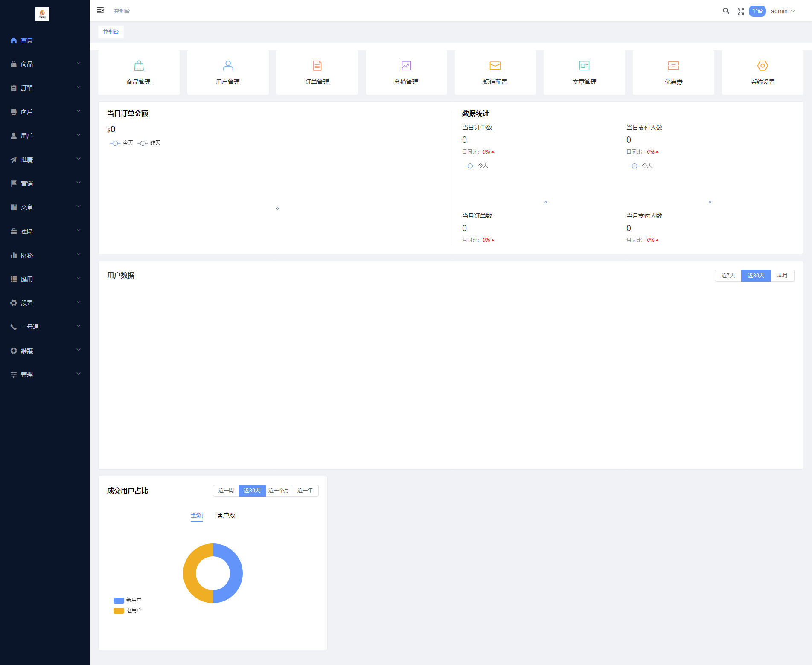
Task: Click the 订单管理 document icon
Action: [317, 66]
